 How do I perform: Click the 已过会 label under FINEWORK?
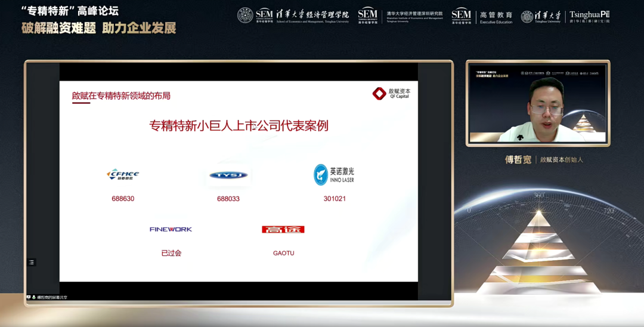171,253
